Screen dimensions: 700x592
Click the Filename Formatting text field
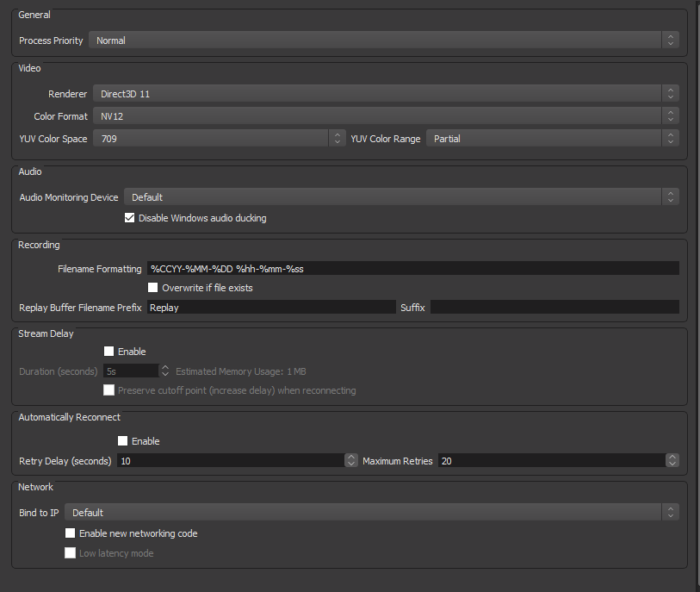point(413,269)
